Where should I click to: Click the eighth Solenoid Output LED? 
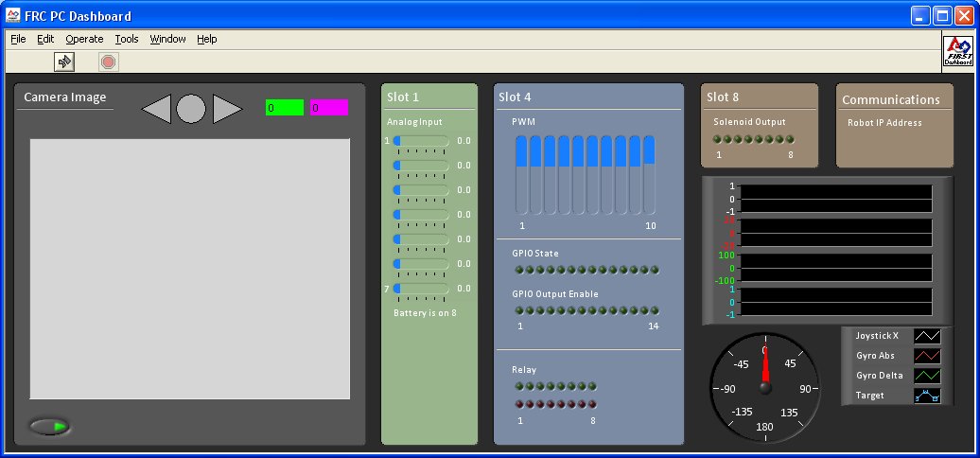(x=790, y=139)
